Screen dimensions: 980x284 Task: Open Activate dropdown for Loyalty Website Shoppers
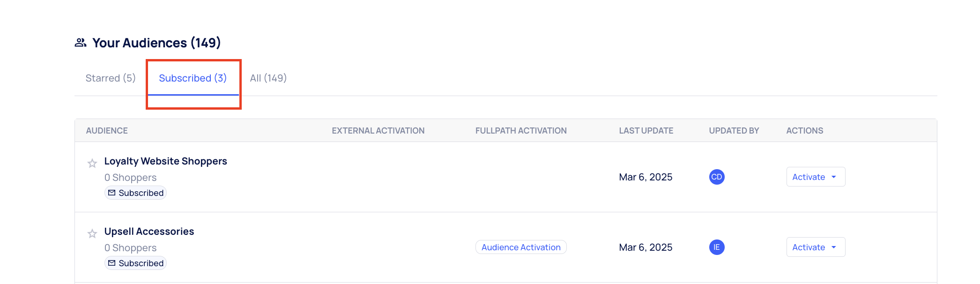tap(815, 177)
